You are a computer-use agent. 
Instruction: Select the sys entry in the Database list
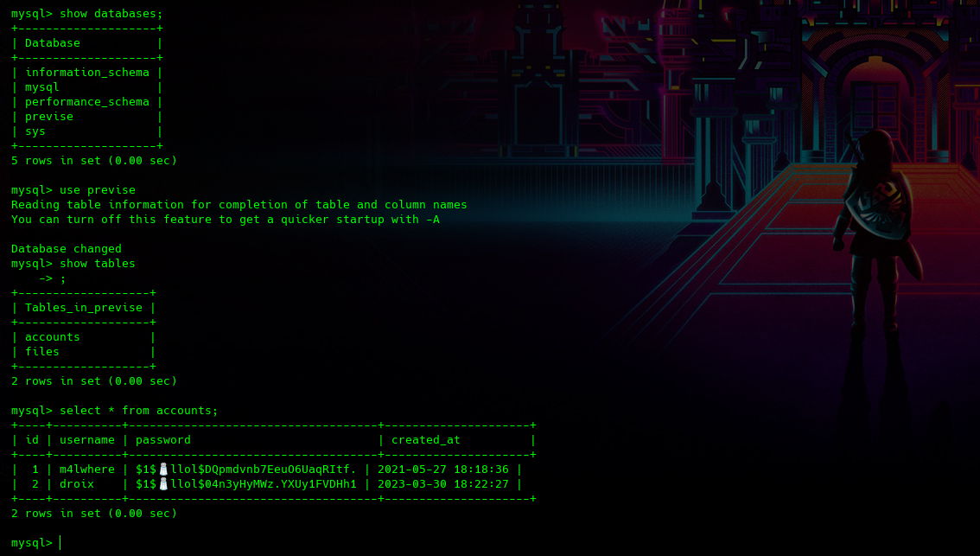[35, 131]
